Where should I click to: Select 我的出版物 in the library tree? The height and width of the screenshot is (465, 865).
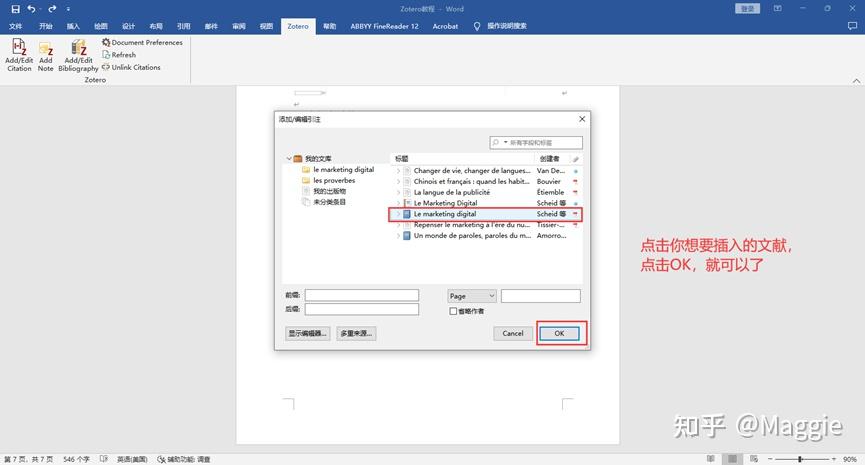click(324, 191)
